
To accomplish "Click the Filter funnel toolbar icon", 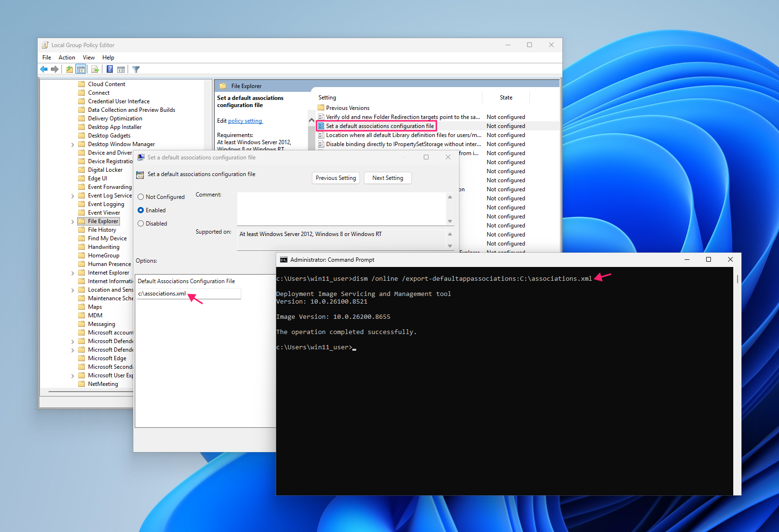I will [x=136, y=69].
